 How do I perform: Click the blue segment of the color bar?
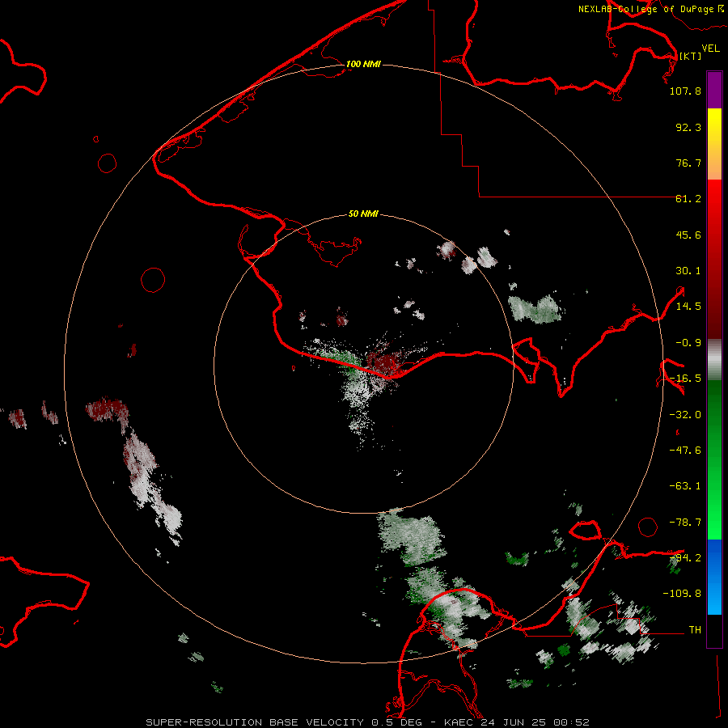point(714,577)
